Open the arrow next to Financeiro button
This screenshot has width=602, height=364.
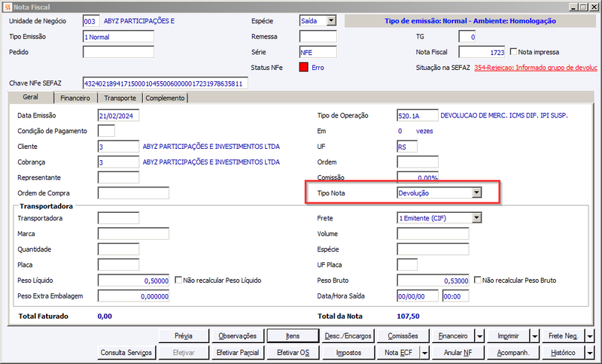click(x=480, y=336)
